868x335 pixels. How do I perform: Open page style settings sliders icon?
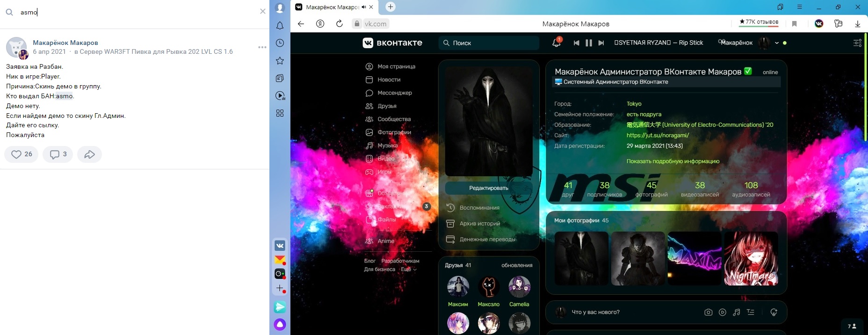[x=857, y=43]
